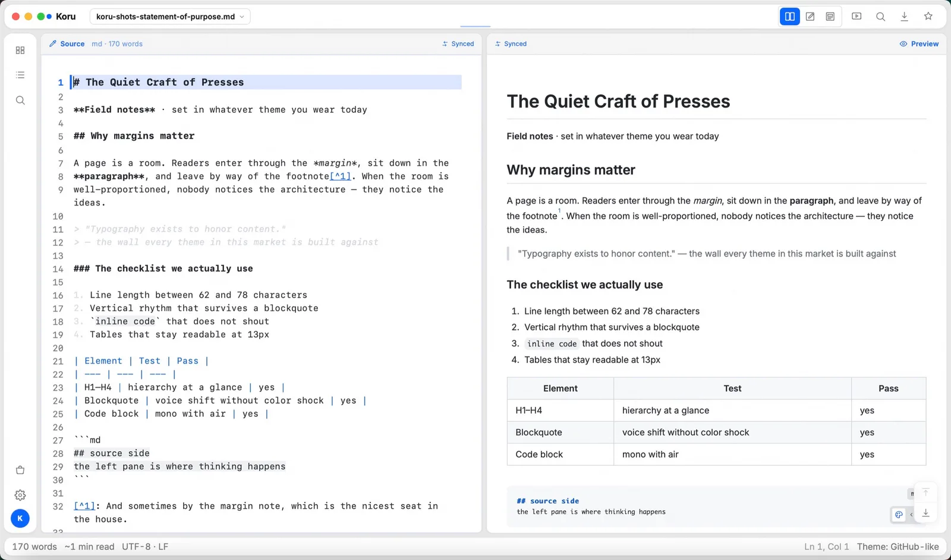951x560 pixels.
Task: Open the theme palette picker icon
Action: pyautogui.click(x=899, y=515)
